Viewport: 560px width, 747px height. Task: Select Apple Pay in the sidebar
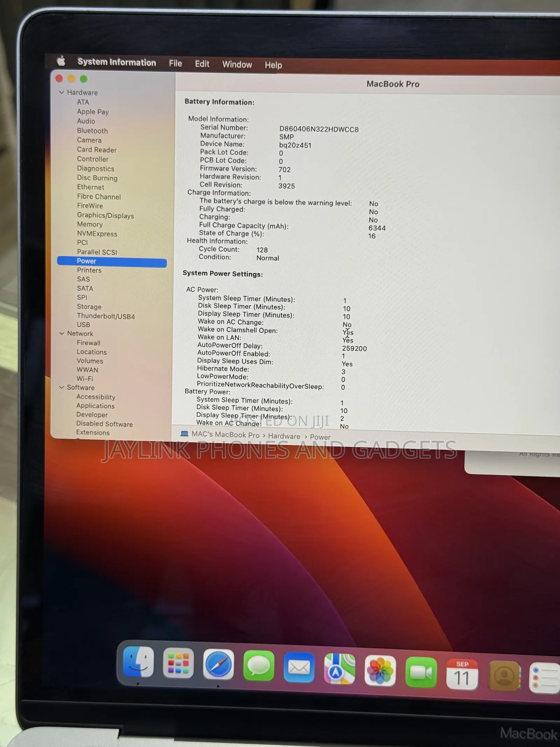click(93, 112)
